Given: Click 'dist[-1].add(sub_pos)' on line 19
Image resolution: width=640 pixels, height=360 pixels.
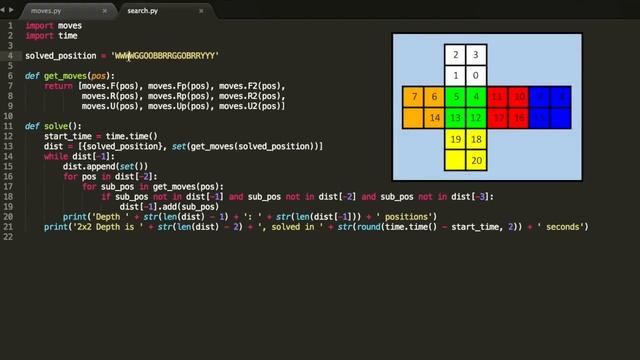Looking at the screenshot, I should (x=169, y=207).
